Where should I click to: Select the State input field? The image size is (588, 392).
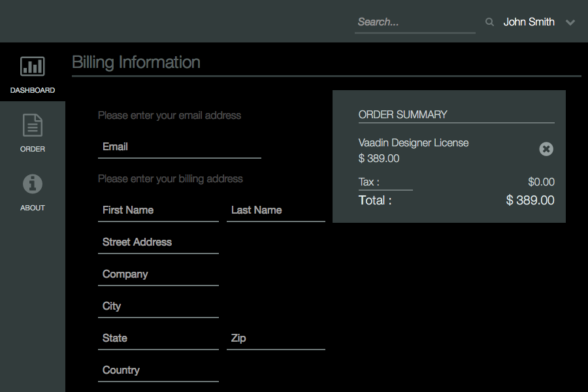158,338
